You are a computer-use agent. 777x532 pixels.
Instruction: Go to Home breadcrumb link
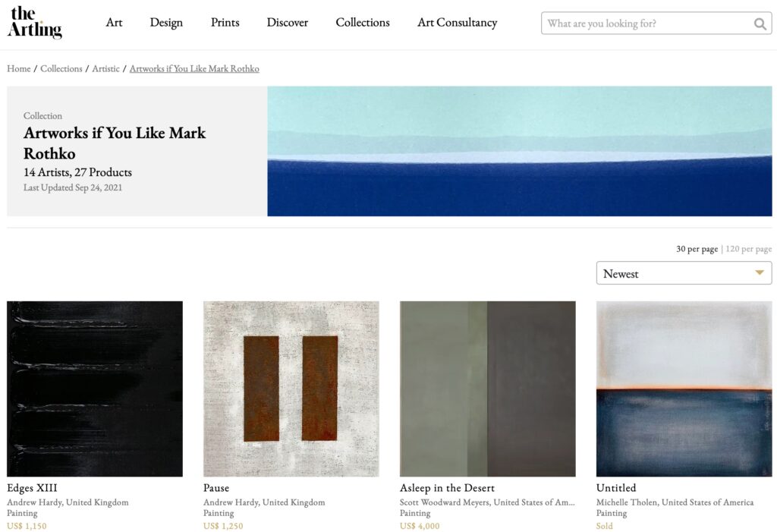point(19,68)
